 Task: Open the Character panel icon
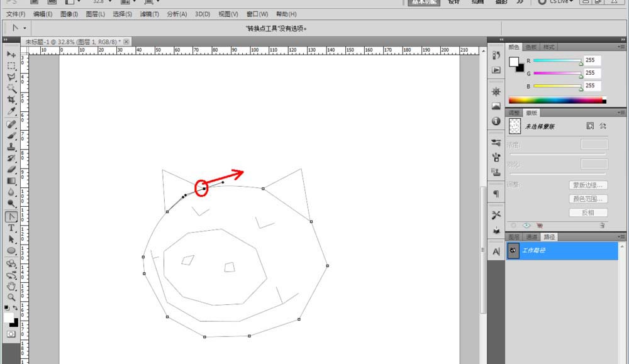[x=496, y=251]
